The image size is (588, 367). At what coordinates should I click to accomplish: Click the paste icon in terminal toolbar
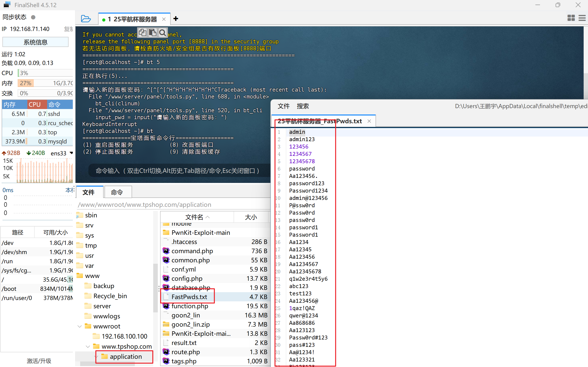point(153,32)
